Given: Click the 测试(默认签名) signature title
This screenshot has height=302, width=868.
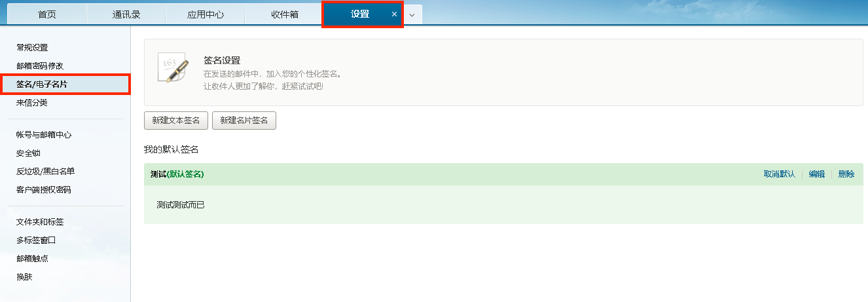Looking at the screenshot, I should point(177,174).
